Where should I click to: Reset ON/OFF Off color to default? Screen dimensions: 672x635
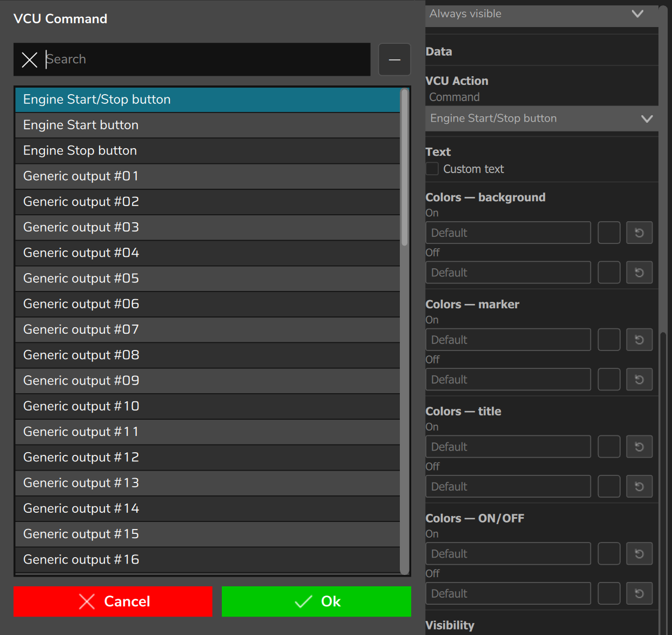pos(639,594)
